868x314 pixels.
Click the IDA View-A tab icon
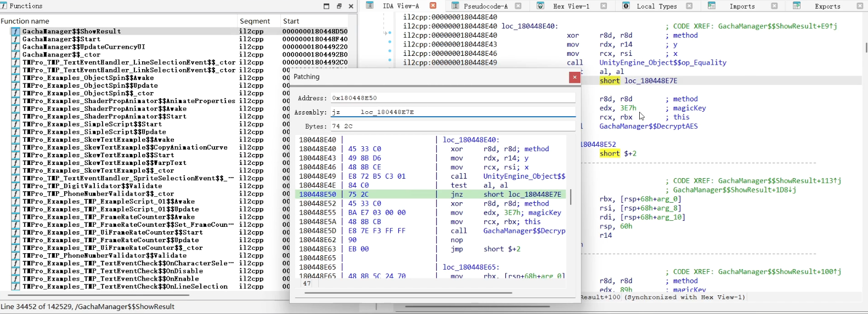(x=370, y=5)
